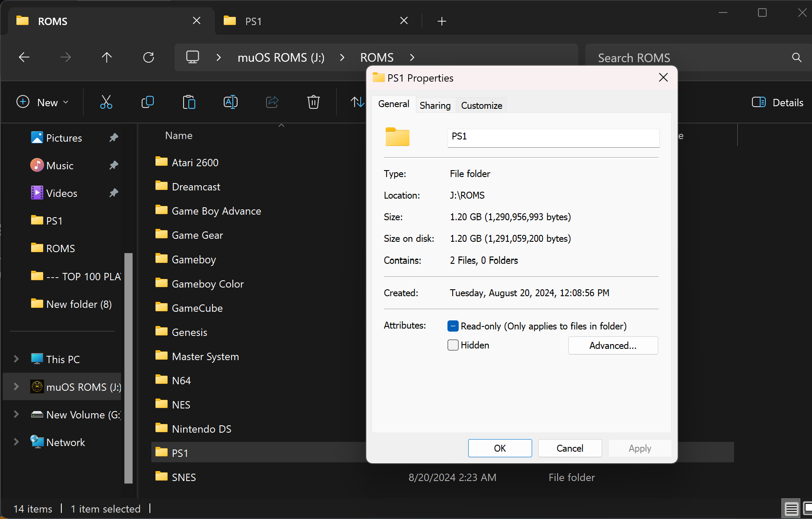Open the Customize properties tab
The height and width of the screenshot is (519, 812).
coord(482,106)
